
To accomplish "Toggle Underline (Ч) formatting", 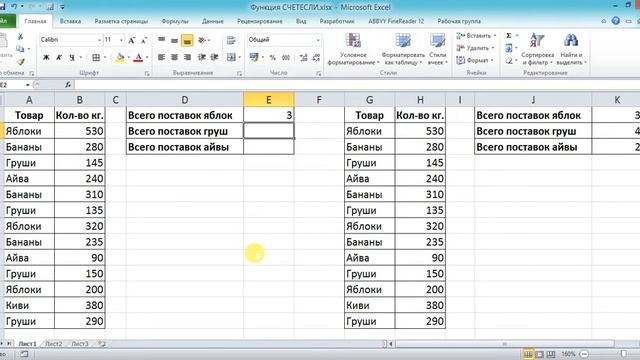I will pyautogui.click(x=72, y=58).
